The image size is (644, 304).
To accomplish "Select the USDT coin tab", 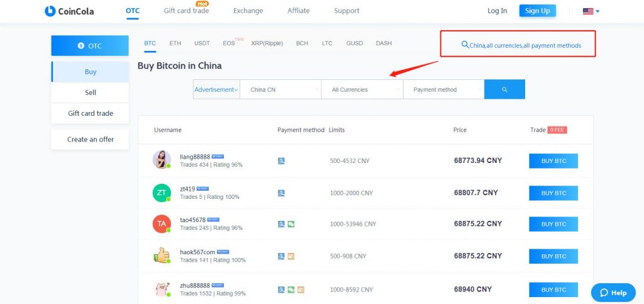I will coord(202,43).
